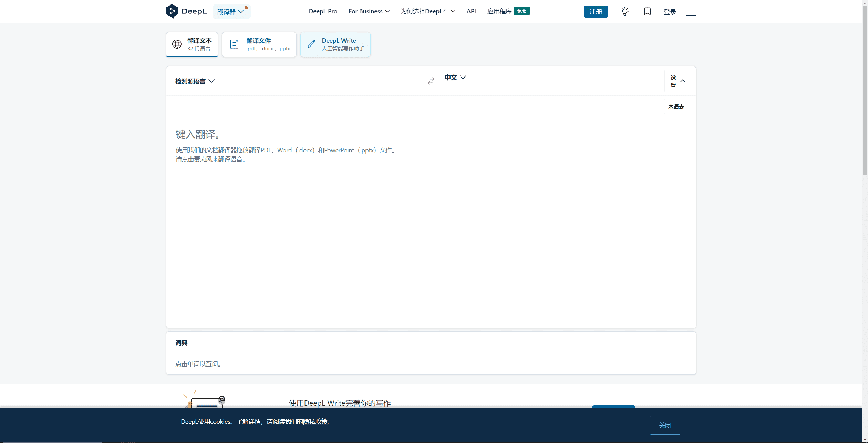The image size is (868, 443).
Task: Open the 中文 target language dropdown
Action: [x=455, y=78]
